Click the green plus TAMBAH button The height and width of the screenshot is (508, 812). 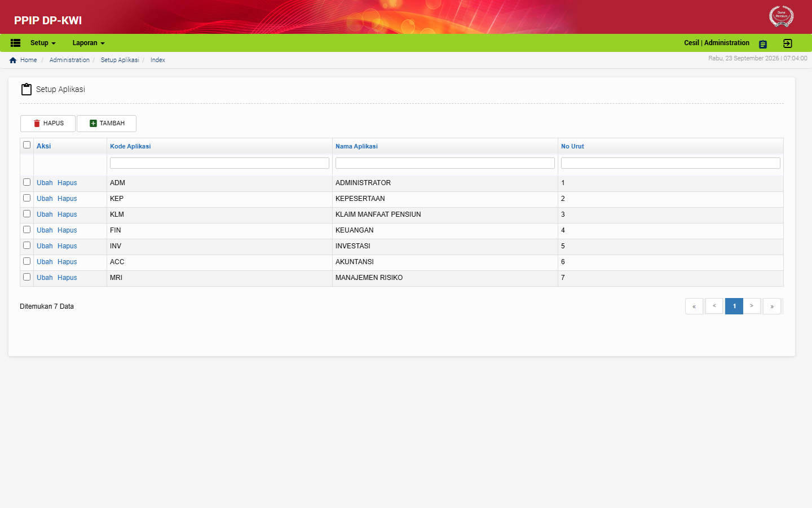click(x=107, y=124)
